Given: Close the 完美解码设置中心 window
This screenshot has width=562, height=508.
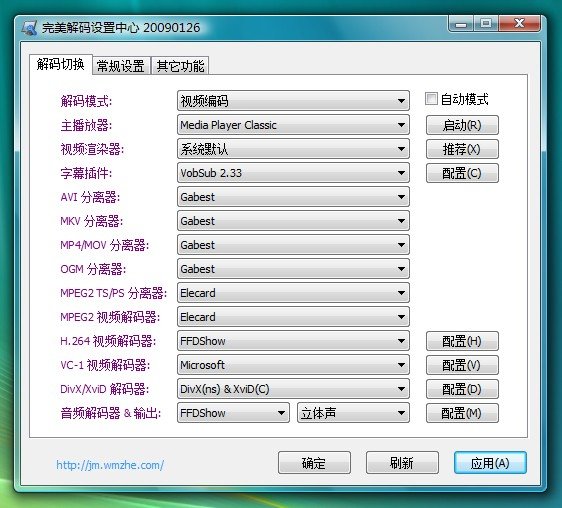Looking at the screenshot, I should (x=519, y=24).
